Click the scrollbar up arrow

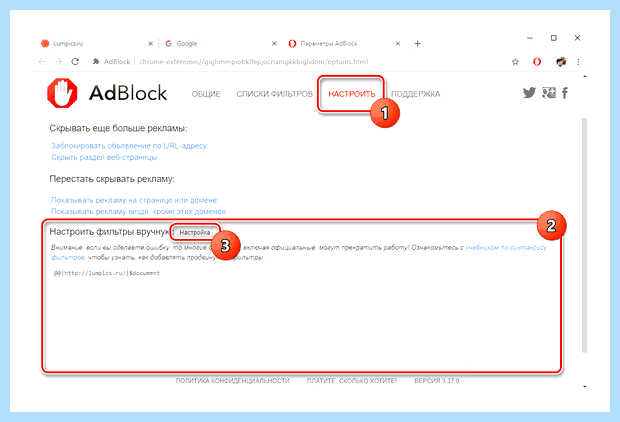(585, 76)
